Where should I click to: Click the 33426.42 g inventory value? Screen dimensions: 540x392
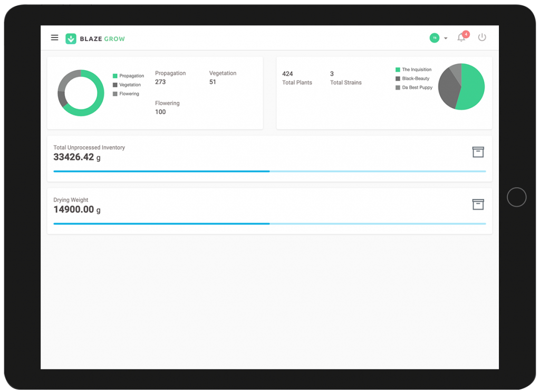point(77,157)
